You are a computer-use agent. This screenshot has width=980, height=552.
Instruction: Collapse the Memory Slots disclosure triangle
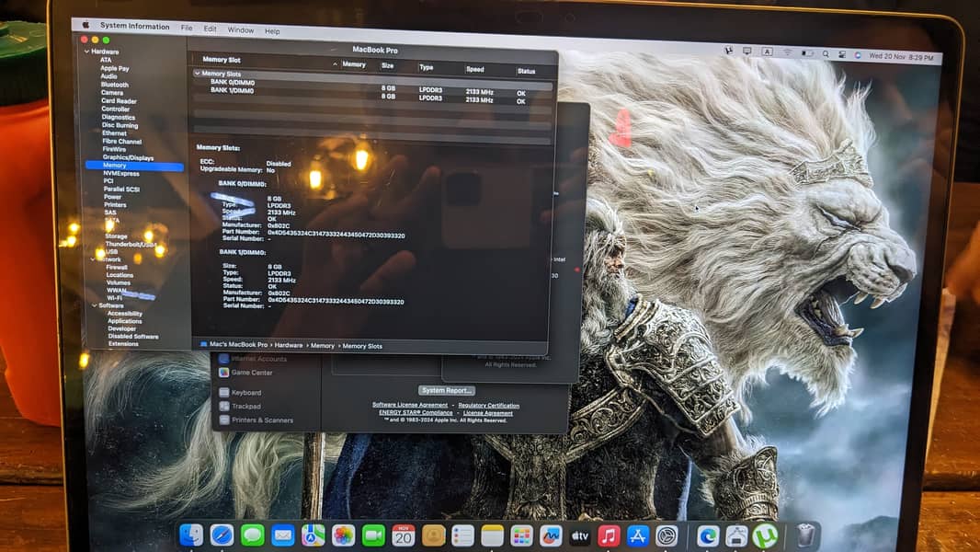(x=197, y=74)
